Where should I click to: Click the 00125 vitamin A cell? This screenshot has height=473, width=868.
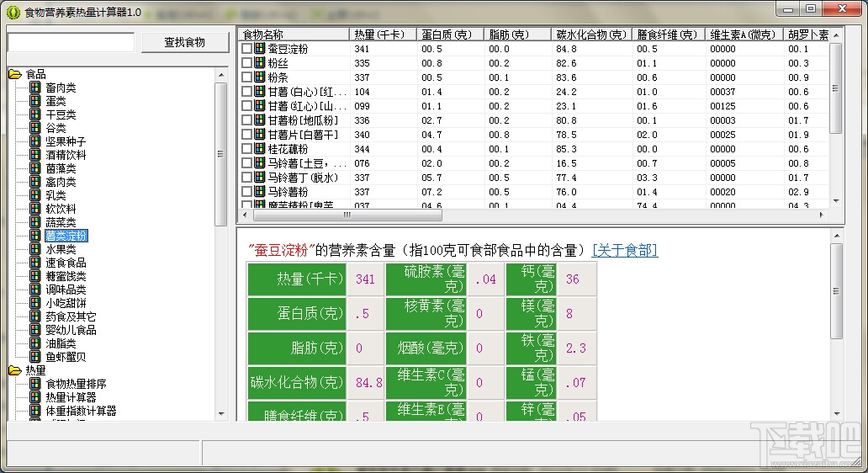point(723,106)
